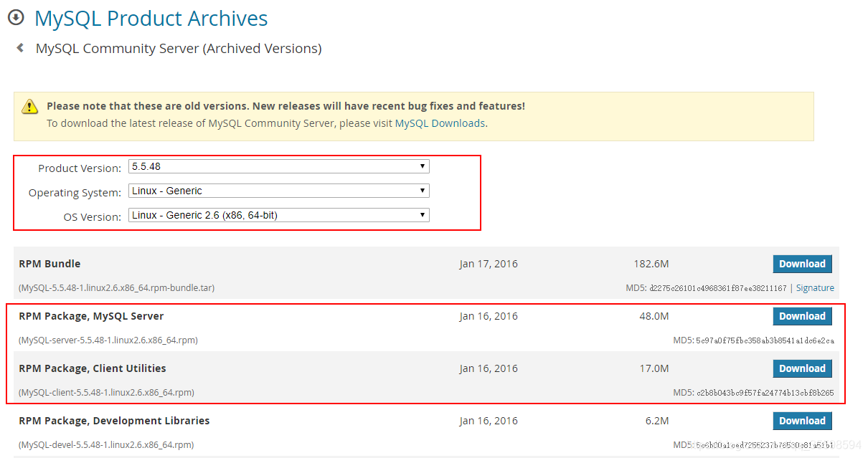Open the OS Version dropdown
Screen dimensions: 868x458
pyautogui.click(x=279, y=215)
